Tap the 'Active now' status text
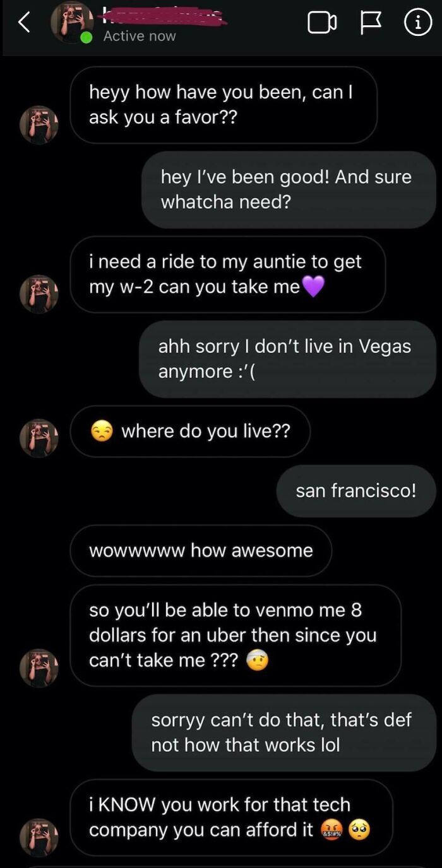The image size is (442, 868). [x=139, y=36]
